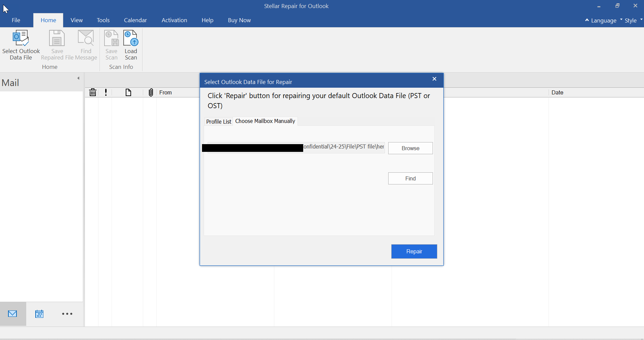The width and height of the screenshot is (644, 340).
Task: Open the File menu
Action: pos(16,20)
